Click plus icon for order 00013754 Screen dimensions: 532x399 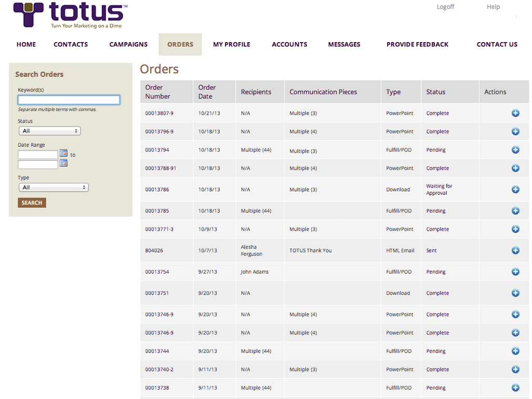[x=515, y=272]
